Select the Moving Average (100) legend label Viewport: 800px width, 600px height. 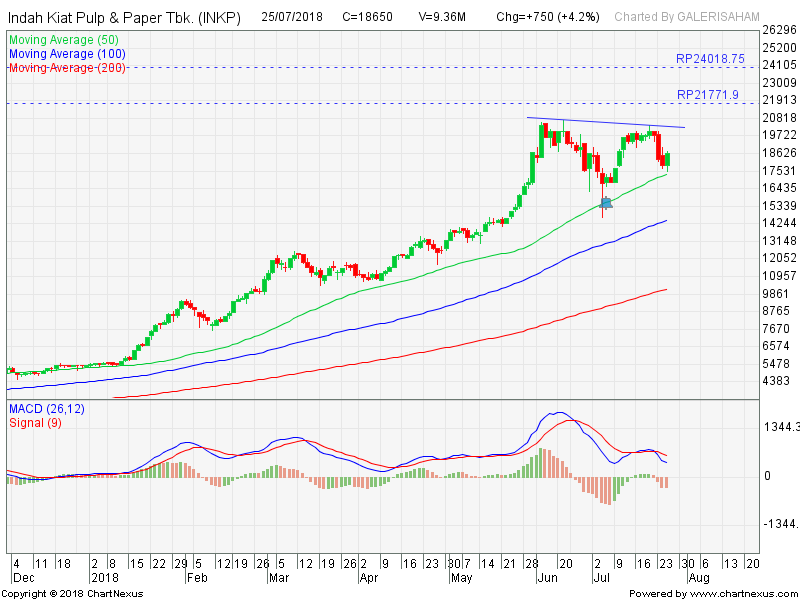click(x=66, y=53)
